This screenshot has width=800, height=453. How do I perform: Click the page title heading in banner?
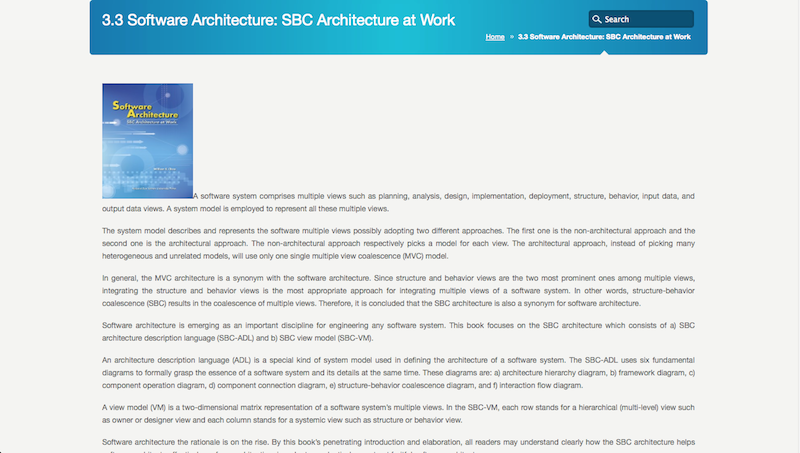[278, 20]
